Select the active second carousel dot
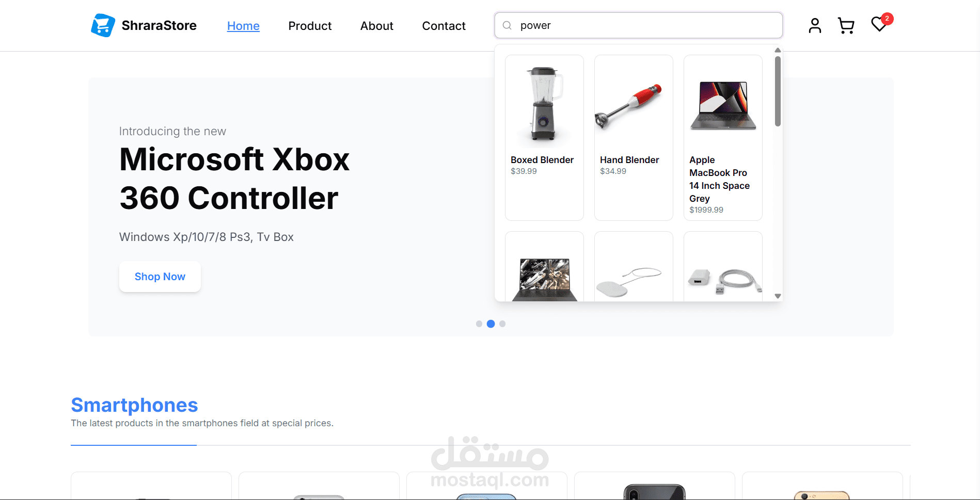The height and width of the screenshot is (500, 980). pyautogui.click(x=491, y=324)
